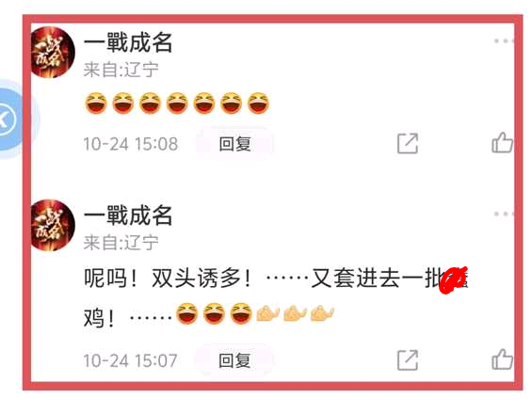Open more options for the first comment
532x414 pixels.
[x=504, y=41]
